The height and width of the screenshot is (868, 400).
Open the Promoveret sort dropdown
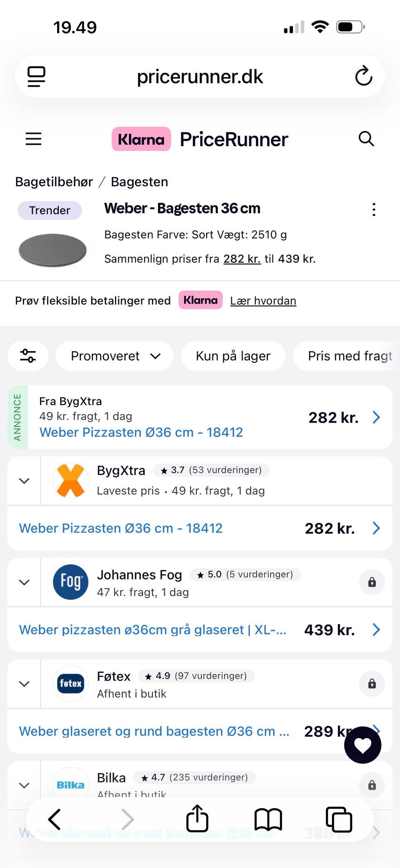pos(115,356)
